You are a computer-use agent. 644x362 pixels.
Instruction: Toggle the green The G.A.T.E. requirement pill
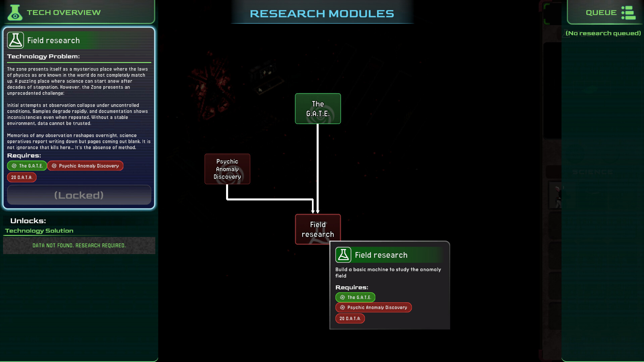coord(27,166)
